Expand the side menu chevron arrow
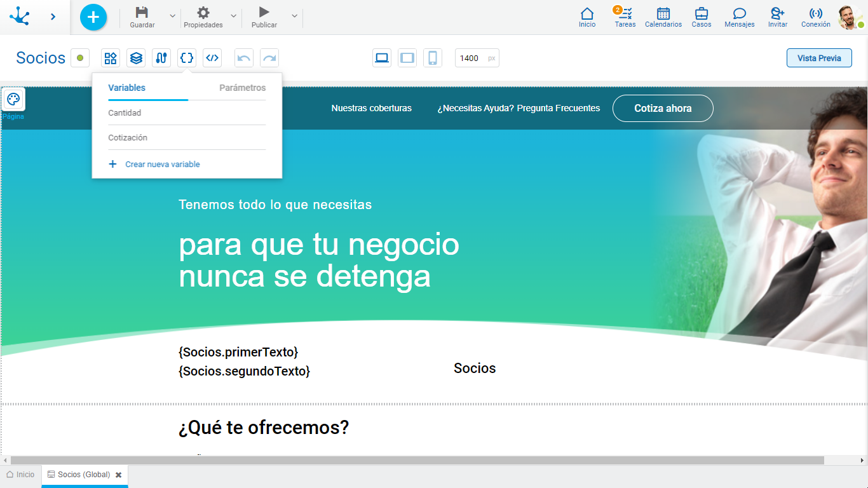This screenshot has width=868, height=488. (53, 17)
